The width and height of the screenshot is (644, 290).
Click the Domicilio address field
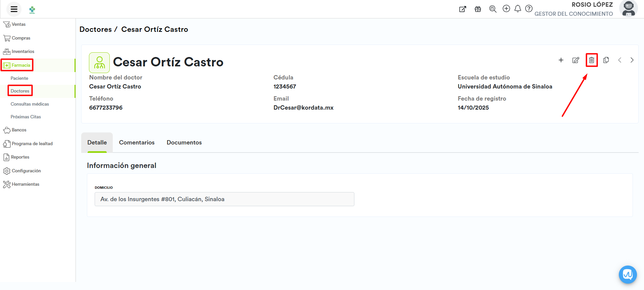pyautogui.click(x=224, y=199)
